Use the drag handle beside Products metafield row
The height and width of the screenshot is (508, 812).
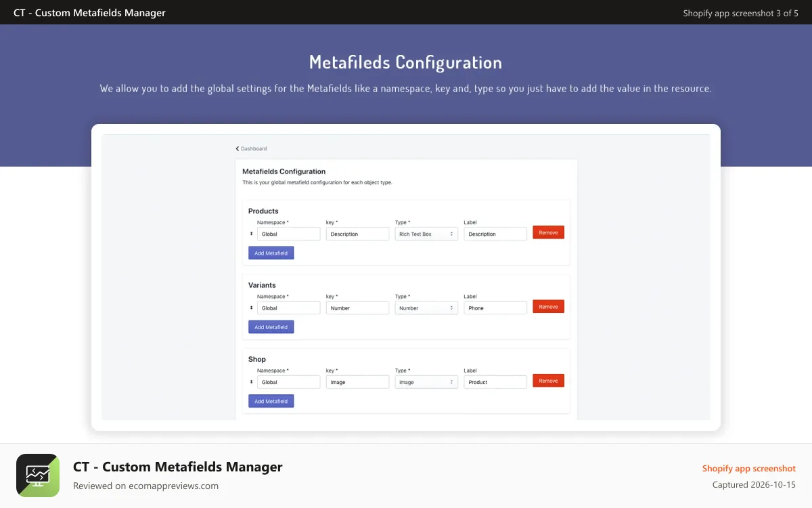click(x=251, y=234)
